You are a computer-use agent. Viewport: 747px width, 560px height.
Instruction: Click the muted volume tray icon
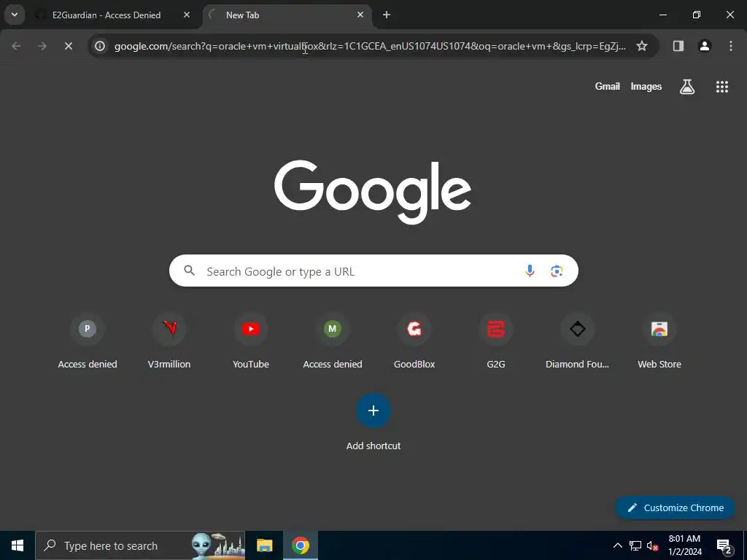(x=653, y=545)
